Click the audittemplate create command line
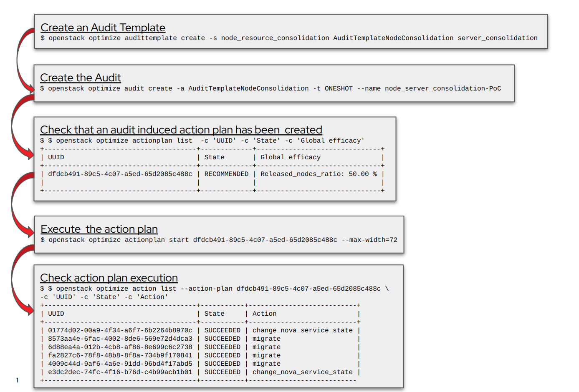Image resolution: width=579 pixels, height=392 pixels. (x=289, y=38)
